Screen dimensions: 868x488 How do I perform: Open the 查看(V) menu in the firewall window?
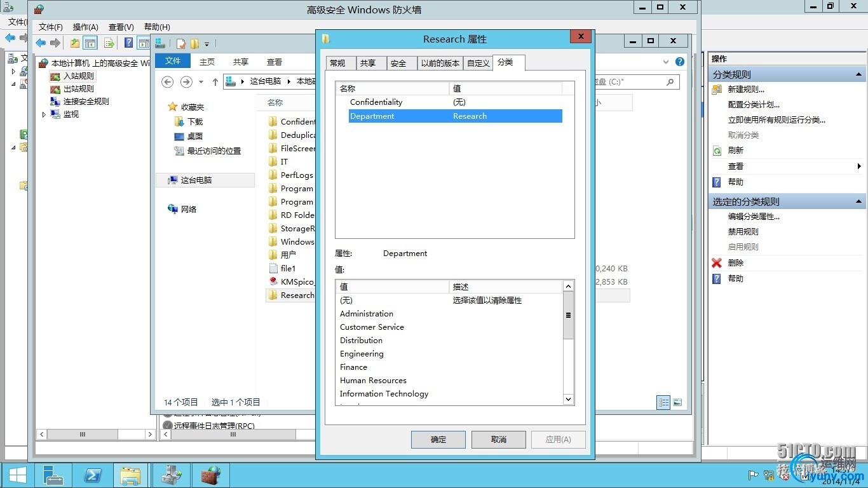121,27
